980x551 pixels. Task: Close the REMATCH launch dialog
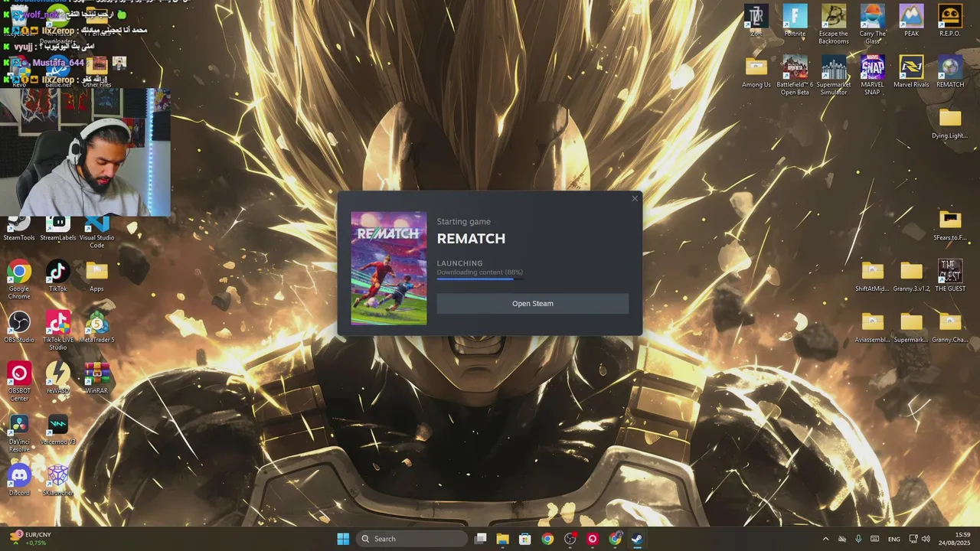[x=635, y=199]
